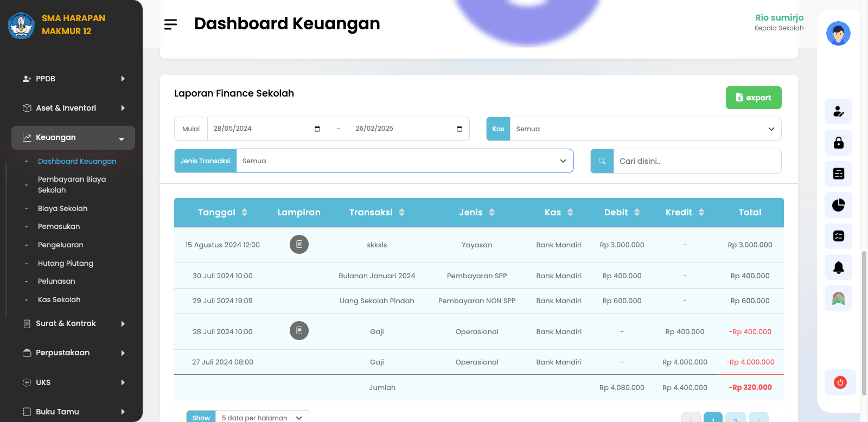The height and width of the screenshot is (422, 868).
Task: Open the pie chart icon in right sidebar
Action: 838,205
